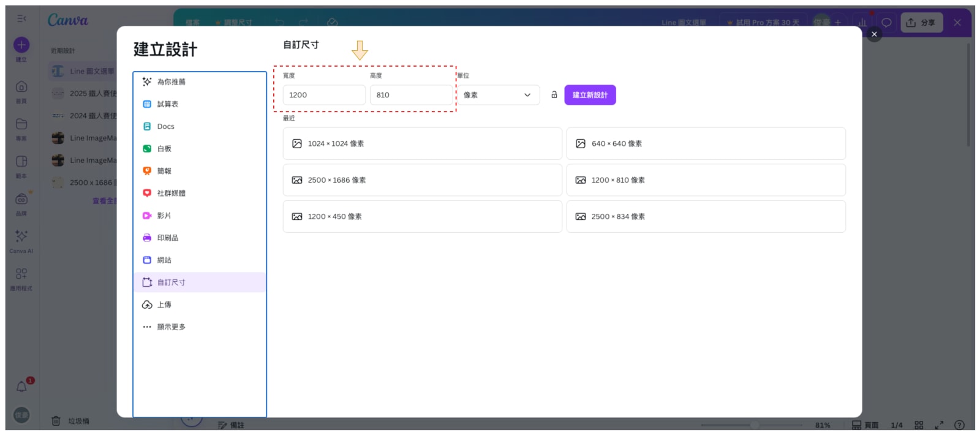The width and height of the screenshot is (980, 435).
Task: Click the 自訂尺寸 custom size icon
Action: tap(147, 282)
